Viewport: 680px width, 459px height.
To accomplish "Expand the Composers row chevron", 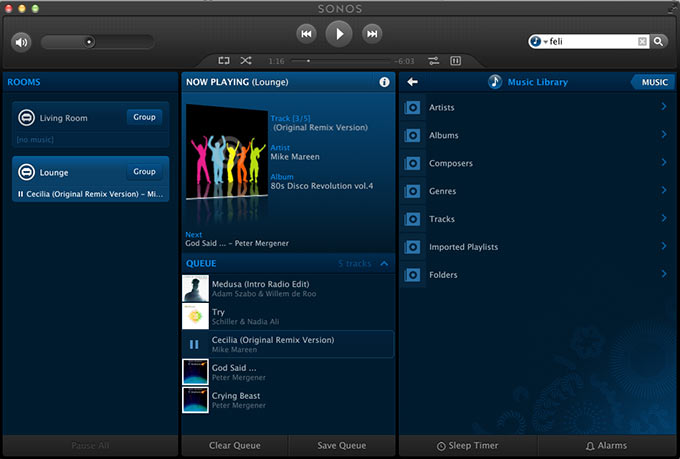I will click(664, 162).
